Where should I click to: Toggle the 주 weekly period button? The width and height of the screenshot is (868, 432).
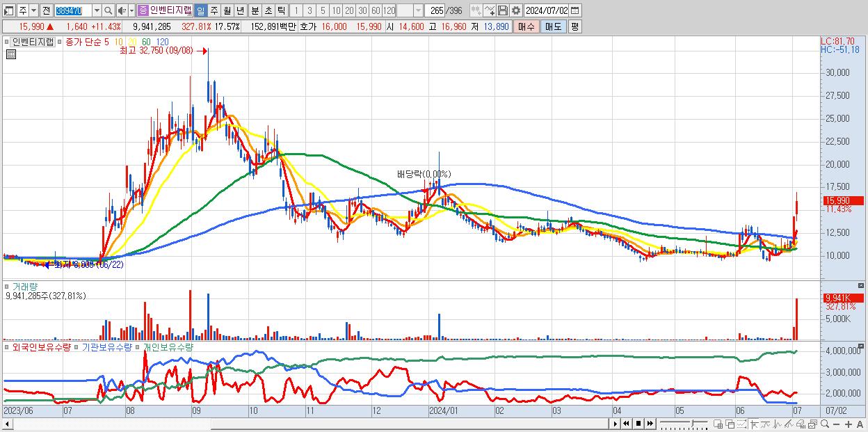point(214,10)
